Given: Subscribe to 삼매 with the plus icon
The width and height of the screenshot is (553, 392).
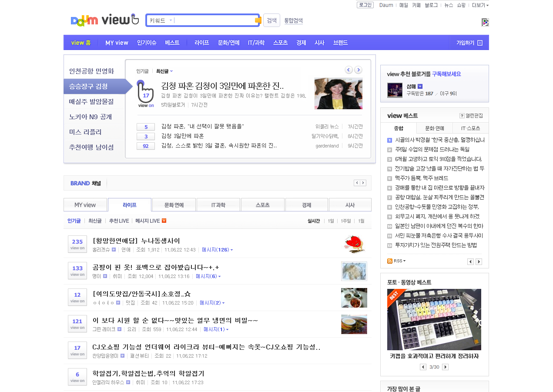Looking at the screenshot, I should [420, 86].
